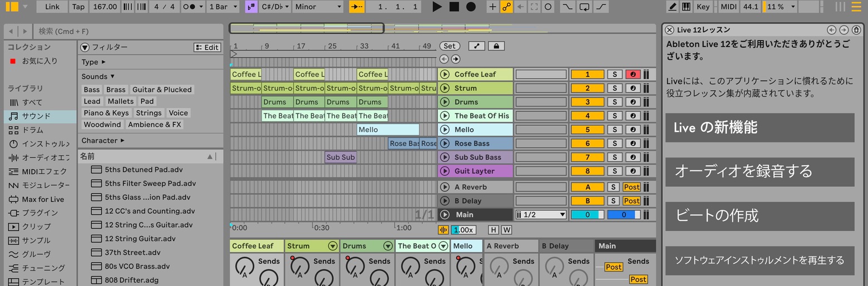Enable the loop switch icon
The height and width of the screenshot is (286, 868).
pyautogui.click(x=584, y=7)
